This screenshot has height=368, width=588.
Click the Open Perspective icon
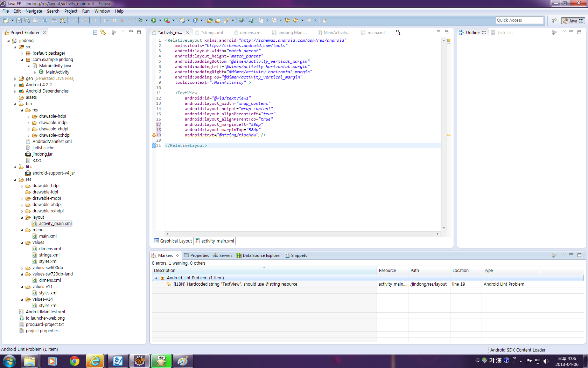554,21
